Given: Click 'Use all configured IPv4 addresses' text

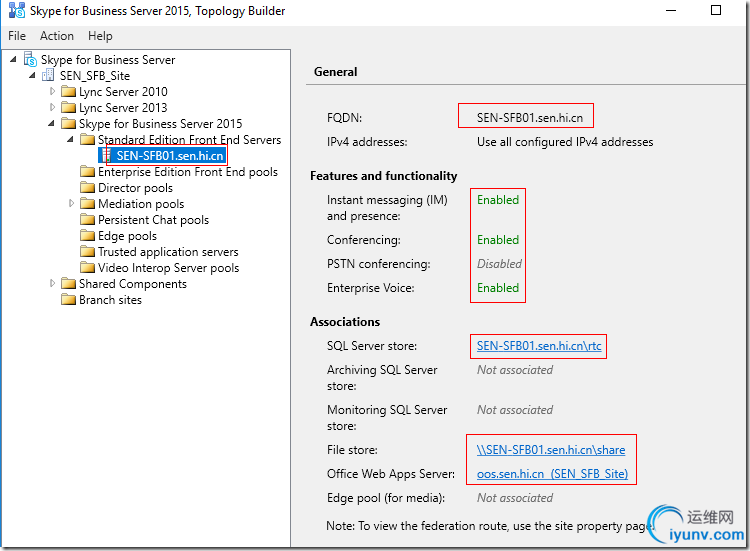Looking at the screenshot, I should (565, 142).
